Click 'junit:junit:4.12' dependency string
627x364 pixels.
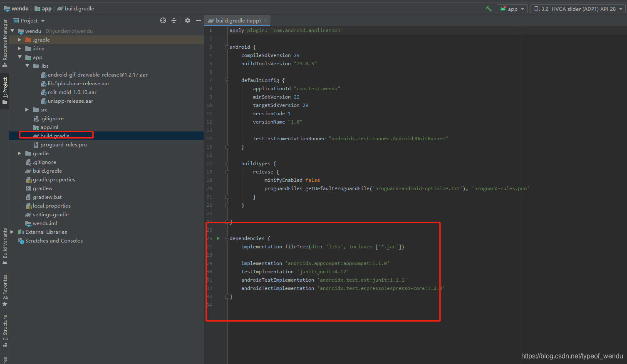[323, 272]
